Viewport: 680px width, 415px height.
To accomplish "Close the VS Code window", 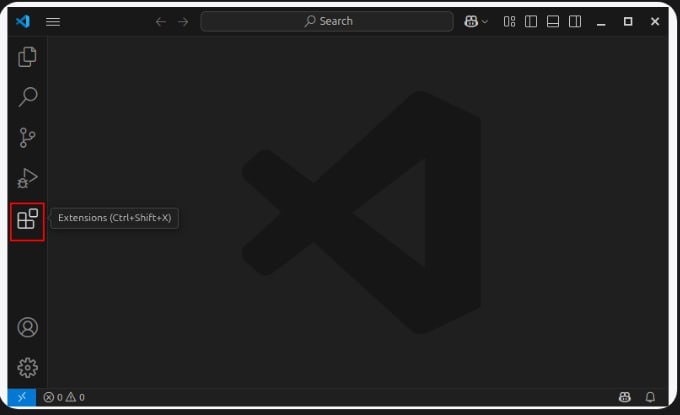I will 655,21.
